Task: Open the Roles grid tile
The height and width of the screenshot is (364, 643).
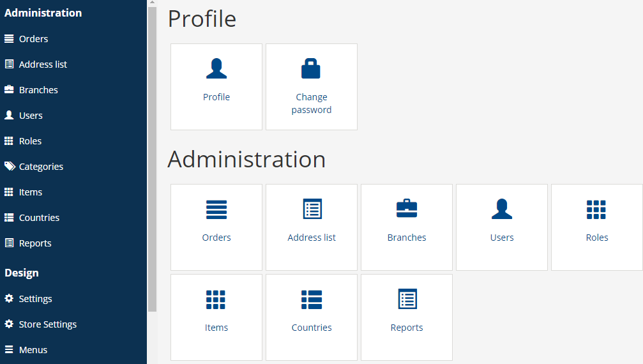Action: [x=596, y=227]
